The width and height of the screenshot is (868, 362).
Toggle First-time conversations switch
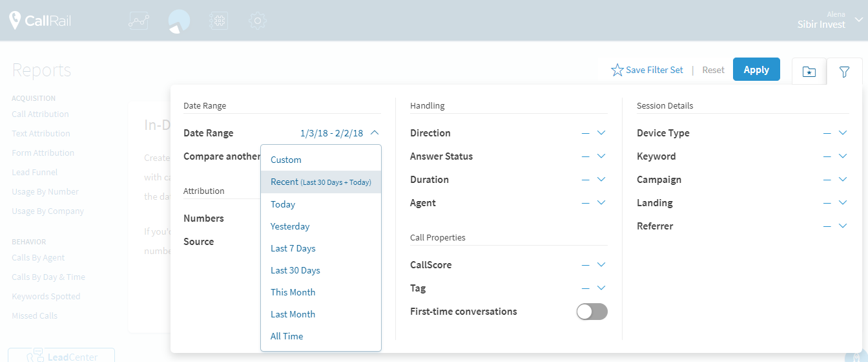[x=592, y=312]
